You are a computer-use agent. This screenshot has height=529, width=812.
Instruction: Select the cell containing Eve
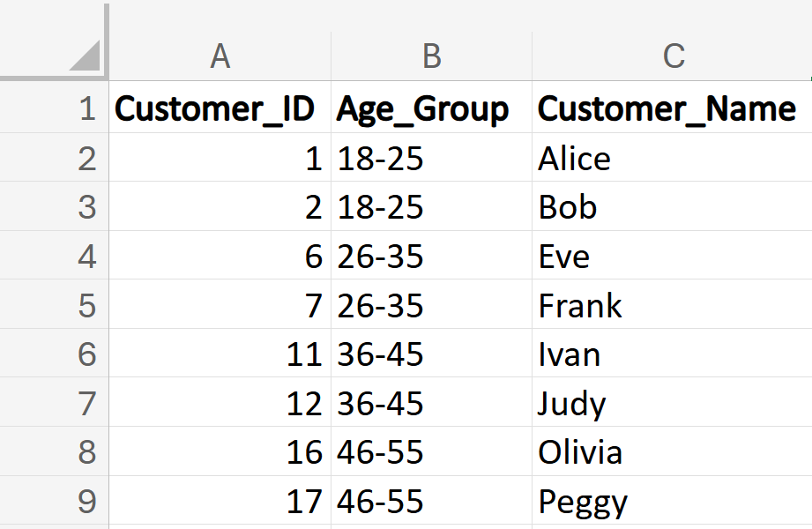(x=564, y=257)
